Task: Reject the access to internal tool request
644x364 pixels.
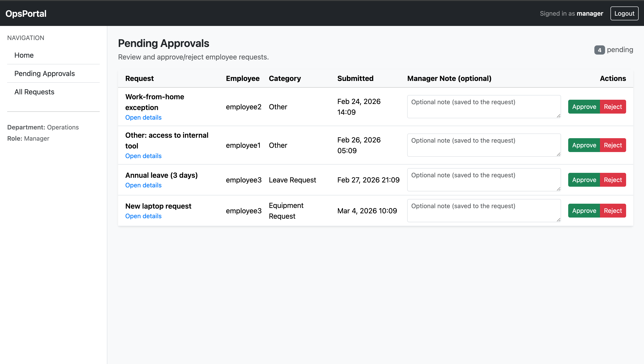Action: tap(613, 145)
